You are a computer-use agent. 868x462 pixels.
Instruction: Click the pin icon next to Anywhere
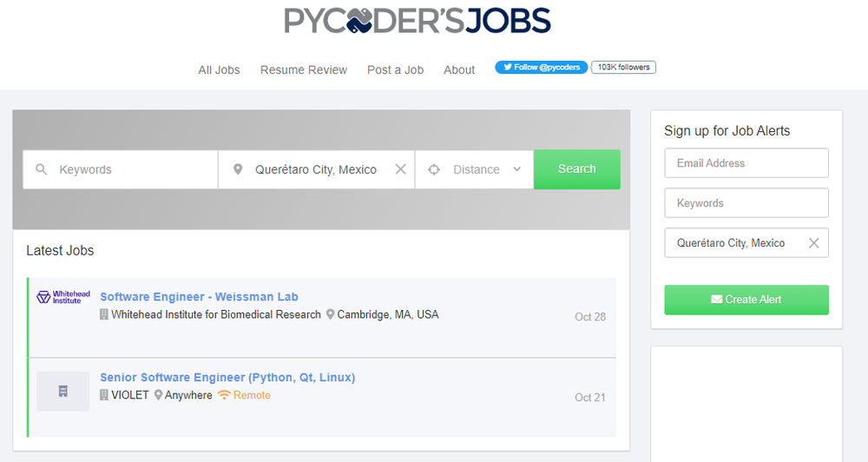click(158, 395)
